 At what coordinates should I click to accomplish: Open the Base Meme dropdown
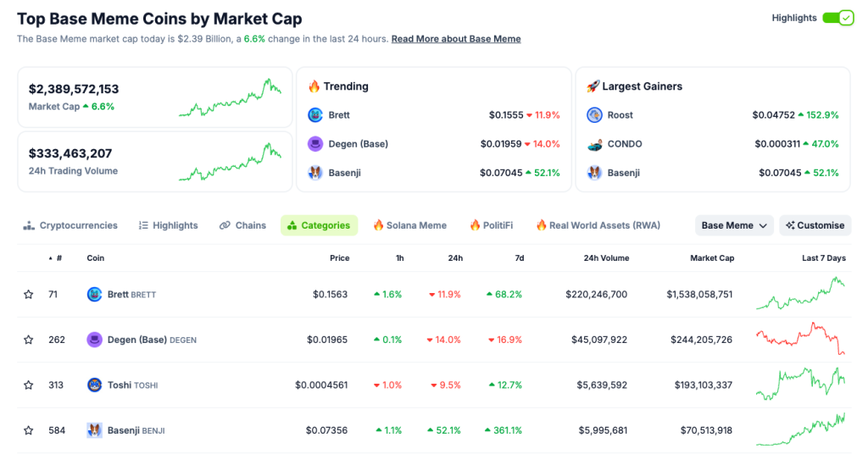[734, 225]
